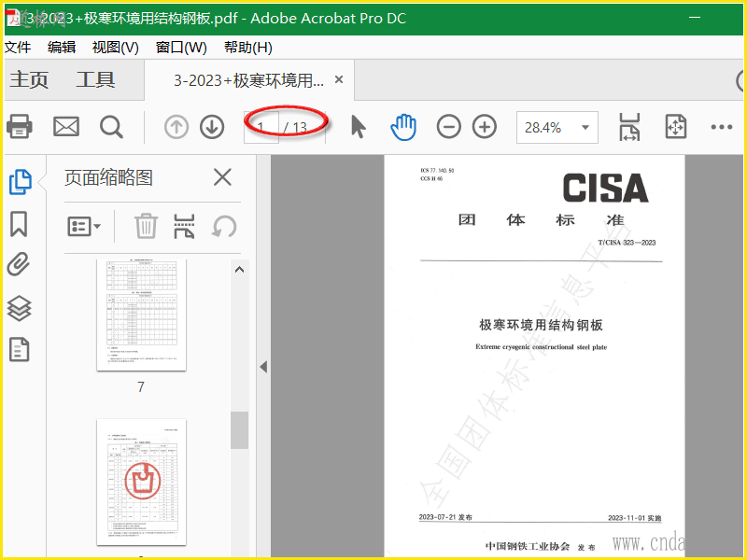Click the thumbnail panel scrollbar handle
Image resolution: width=747 pixels, height=560 pixels.
[240, 430]
